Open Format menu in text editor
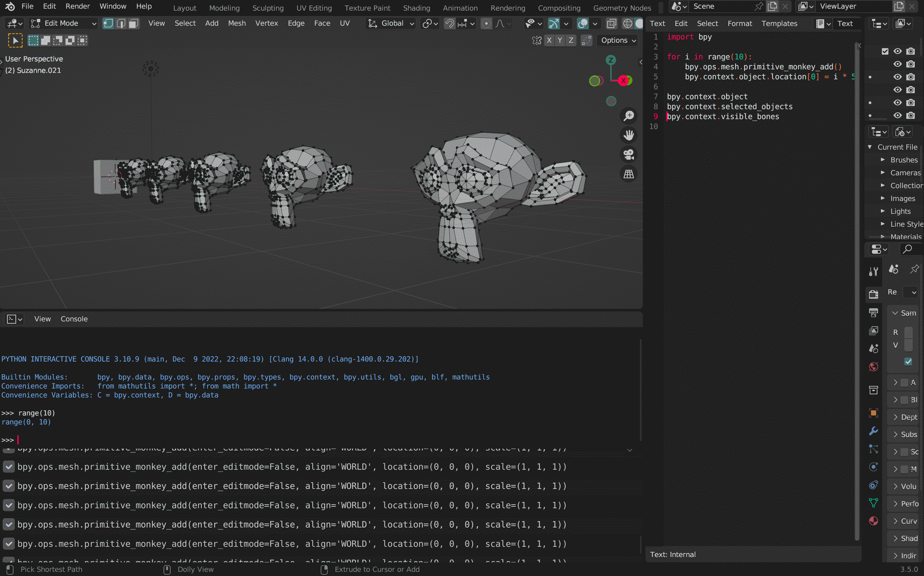 [740, 24]
